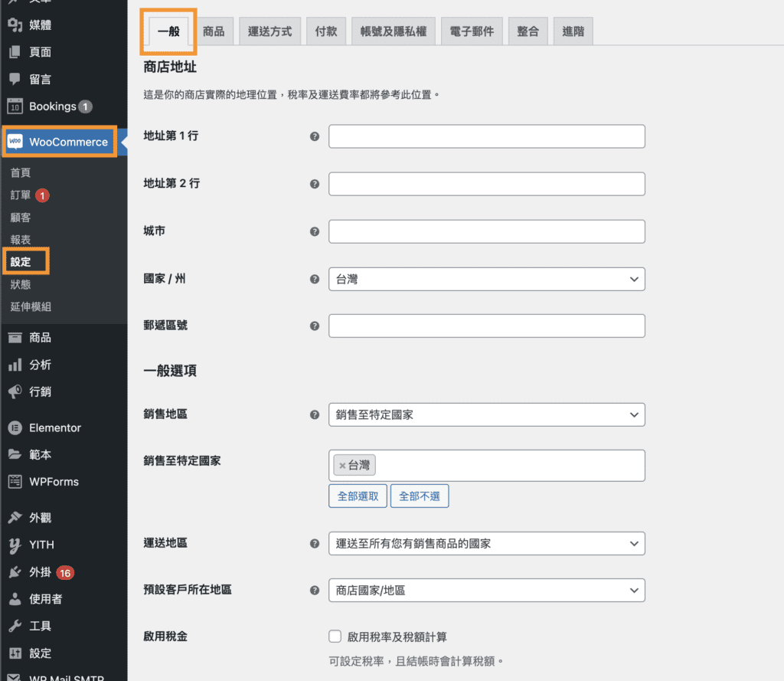
Task: Switch to the 電子郵件 tab
Action: click(472, 30)
